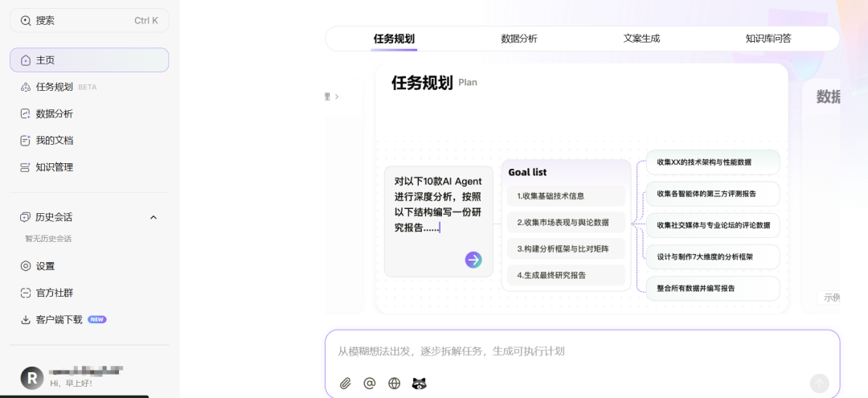Click subtask 收集XX的技术架构与性能数据
This screenshot has height=398, width=868.
pos(713,162)
